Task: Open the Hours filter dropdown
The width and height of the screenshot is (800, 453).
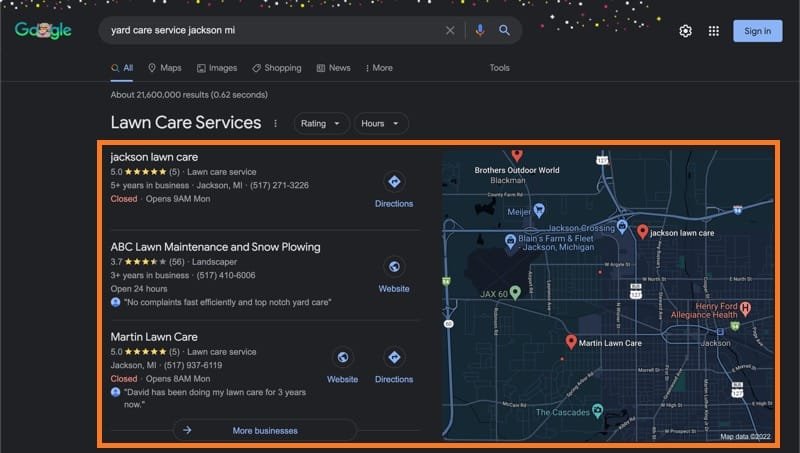Action: pyautogui.click(x=381, y=123)
